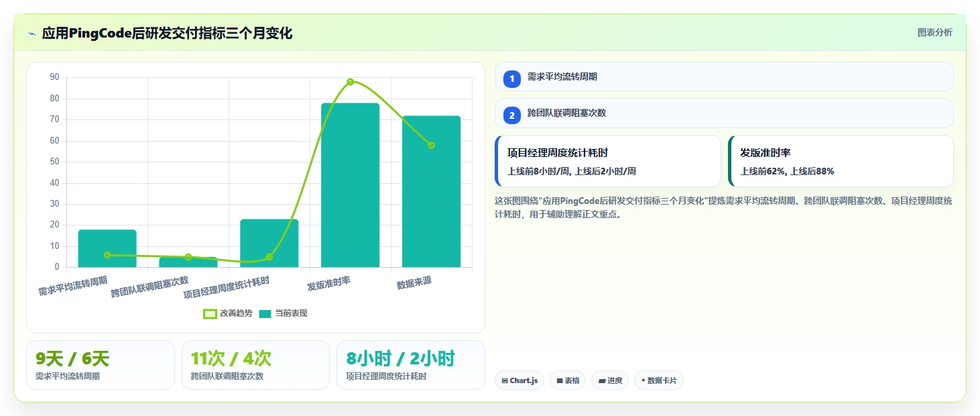Click the icon in the Chart.js tag
The width and height of the screenshot is (980, 416).
click(x=504, y=381)
